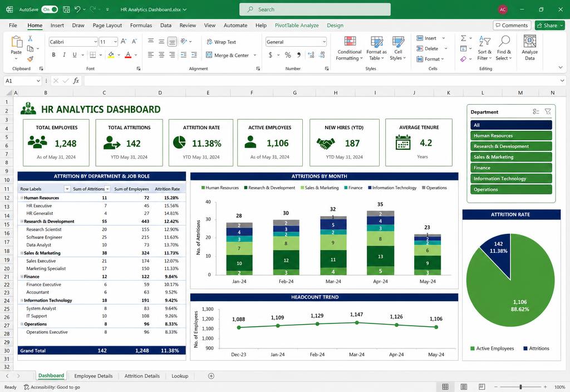Screen dimensions: 570x392
Task: Apply Bold formatting
Action: (x=53, y=55)
